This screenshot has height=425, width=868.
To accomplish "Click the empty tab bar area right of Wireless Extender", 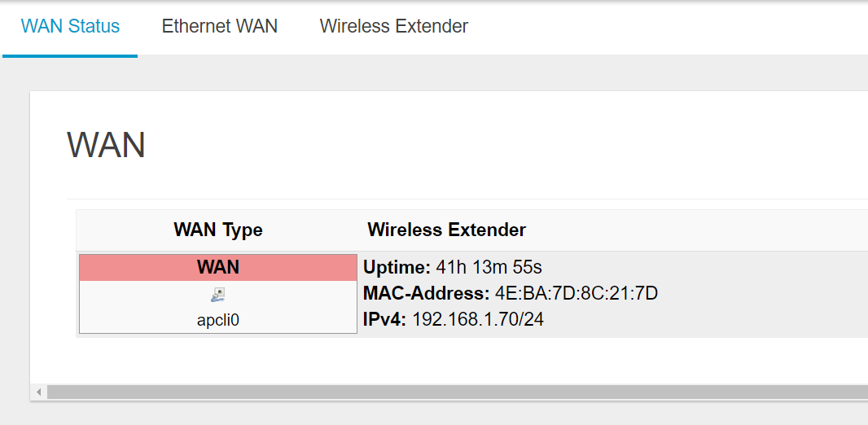I will (669, 28).
